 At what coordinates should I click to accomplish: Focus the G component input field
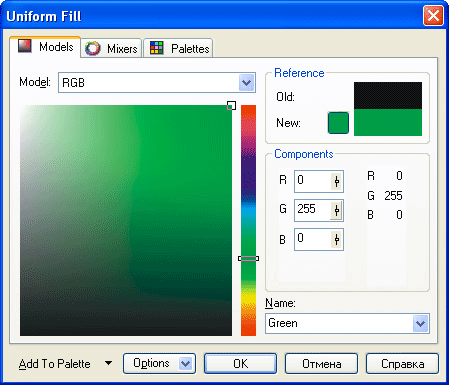(313, 210)
